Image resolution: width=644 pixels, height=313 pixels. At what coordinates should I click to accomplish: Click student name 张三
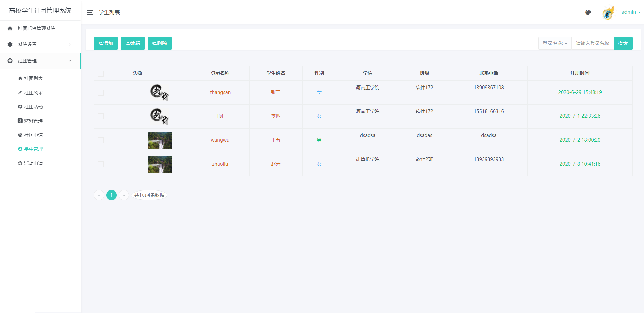coord(276,92)
